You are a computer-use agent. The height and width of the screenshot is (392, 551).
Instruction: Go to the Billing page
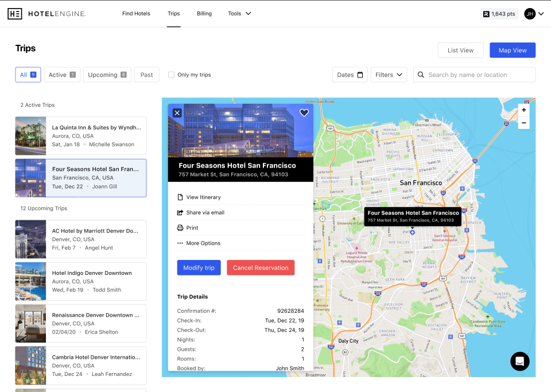coord(204,13)
